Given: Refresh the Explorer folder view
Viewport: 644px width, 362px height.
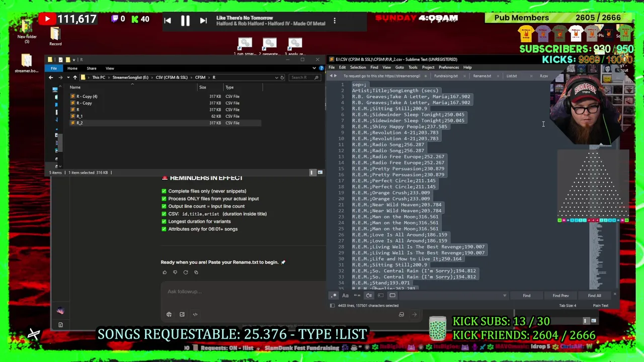Looking at the screenshot, I should click(282, 77).
